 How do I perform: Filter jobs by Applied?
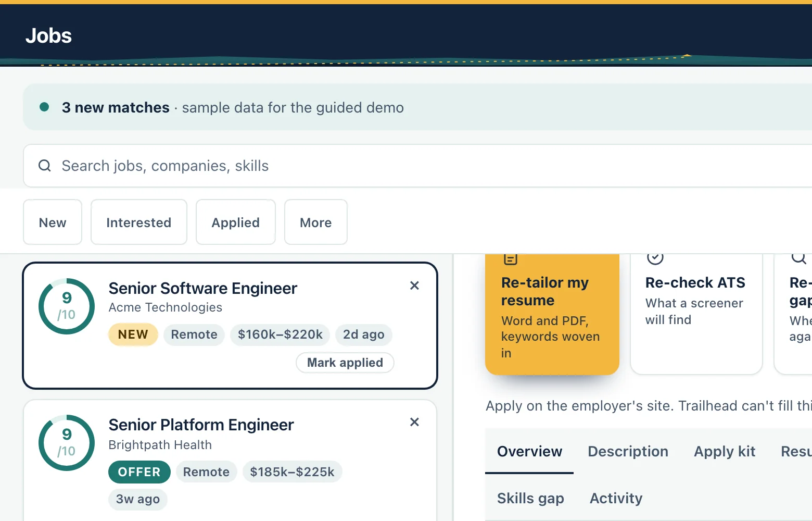[x=236, y=222]
